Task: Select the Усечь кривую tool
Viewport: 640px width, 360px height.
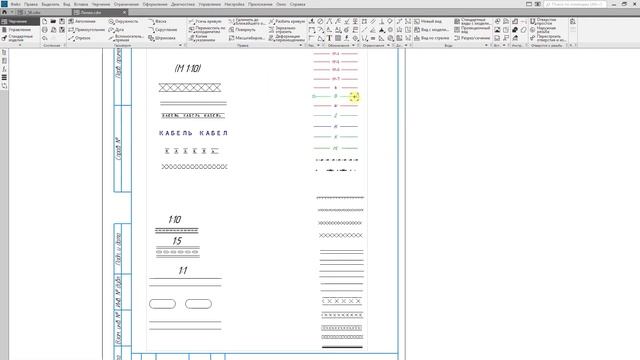Action: click(205, 21)
